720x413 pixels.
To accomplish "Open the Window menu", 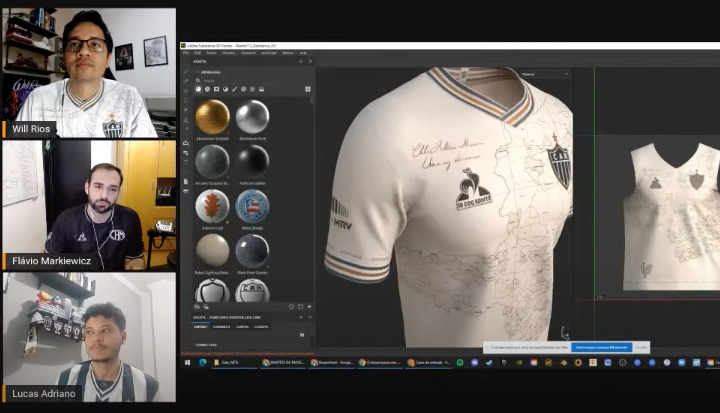I will (228, 53).
